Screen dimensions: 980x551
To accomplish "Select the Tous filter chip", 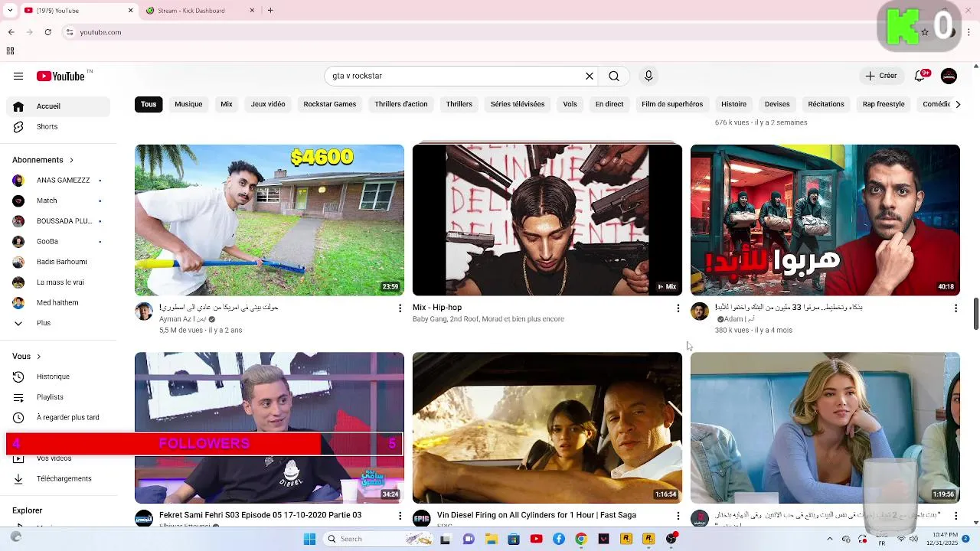I will tap(149, 104).
